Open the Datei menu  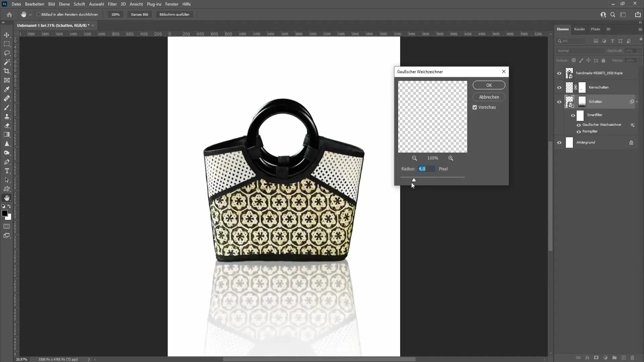point(16,4)
